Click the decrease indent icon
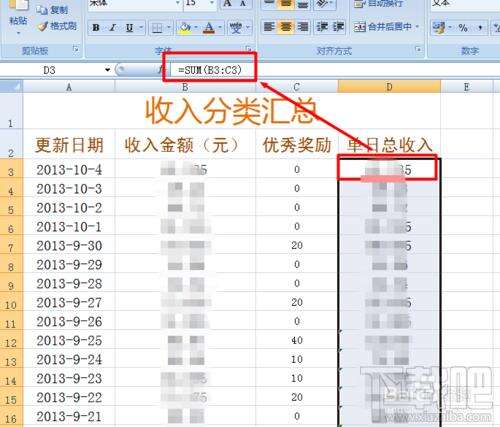This screenshot has width=500, height=427. [x=322, y=27]
